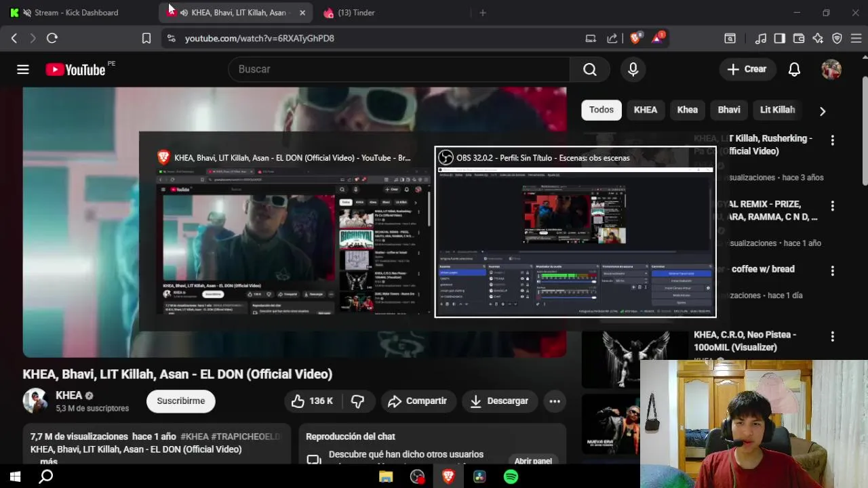Open KHEA channel avatar below video
The width and height of the screenshot is (868, 488).
pyautogui.click(x=35, y=401)
